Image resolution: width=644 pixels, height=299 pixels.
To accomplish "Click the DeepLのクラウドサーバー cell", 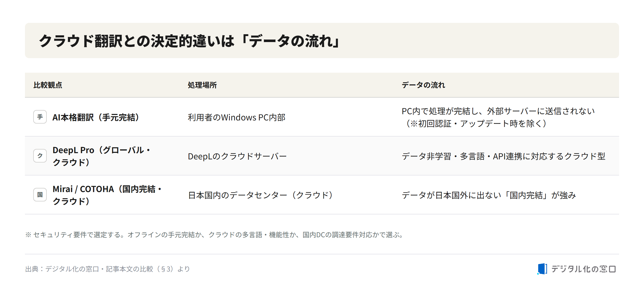I will pos(237,156).
